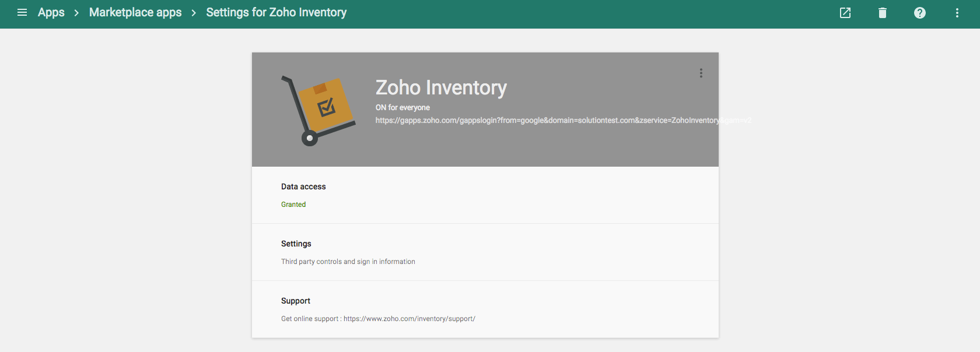This screenshot has width=980, height=352.
Task: Open the navigation menu with the hamburger icon
Action: 22,12
